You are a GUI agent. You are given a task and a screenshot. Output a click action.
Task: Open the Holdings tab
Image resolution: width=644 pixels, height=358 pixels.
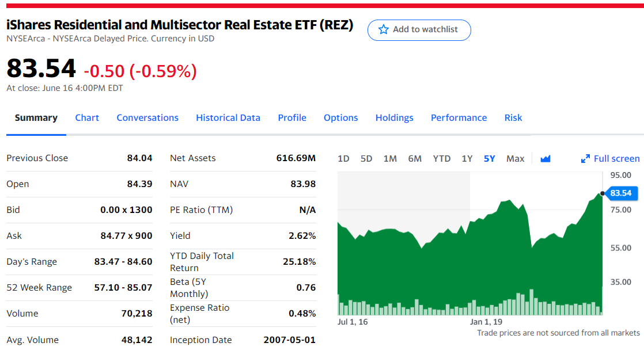click(x=394, y=117)
